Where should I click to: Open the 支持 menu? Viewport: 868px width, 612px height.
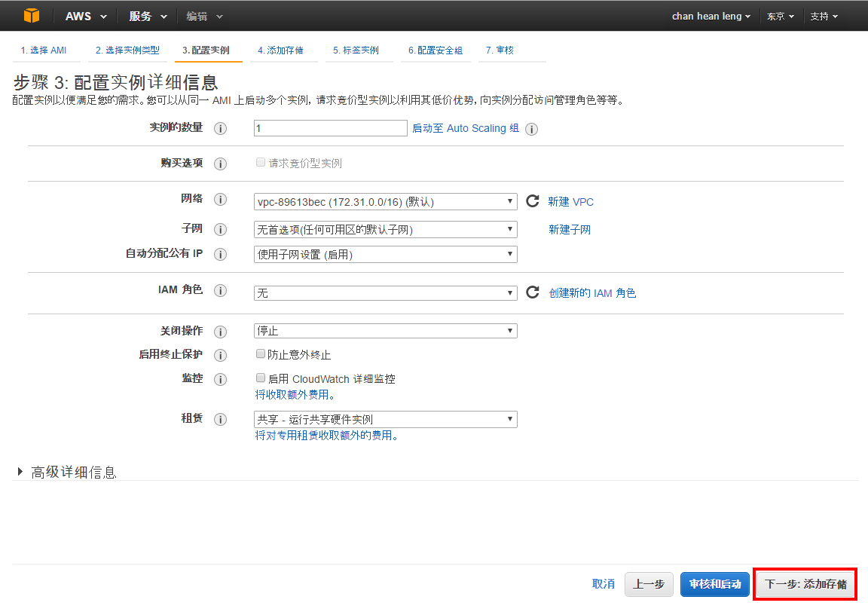tap(824, 16)
